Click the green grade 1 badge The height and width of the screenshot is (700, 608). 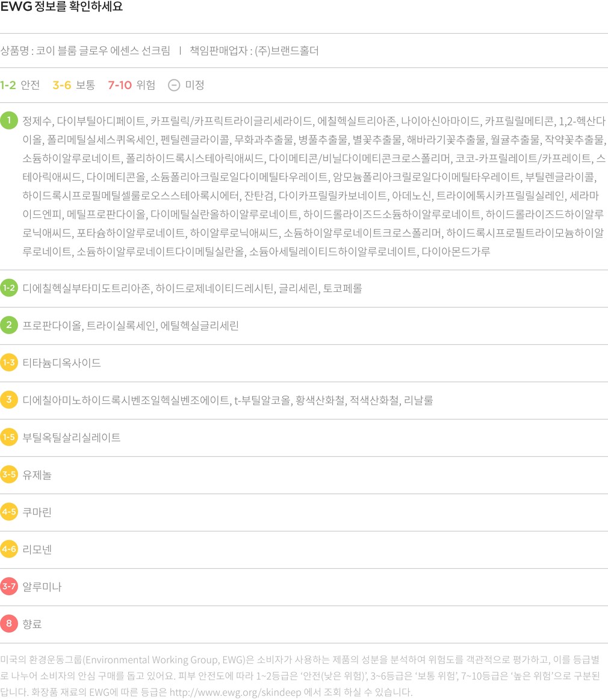pos(9,120)
